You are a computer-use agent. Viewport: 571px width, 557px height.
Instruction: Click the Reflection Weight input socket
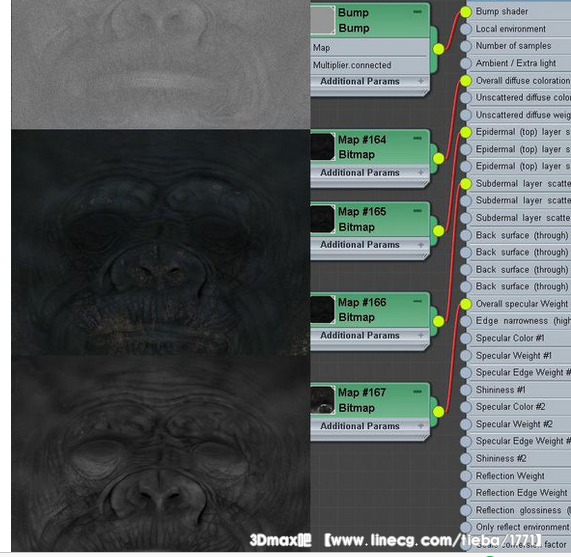[x=466, y=476]
